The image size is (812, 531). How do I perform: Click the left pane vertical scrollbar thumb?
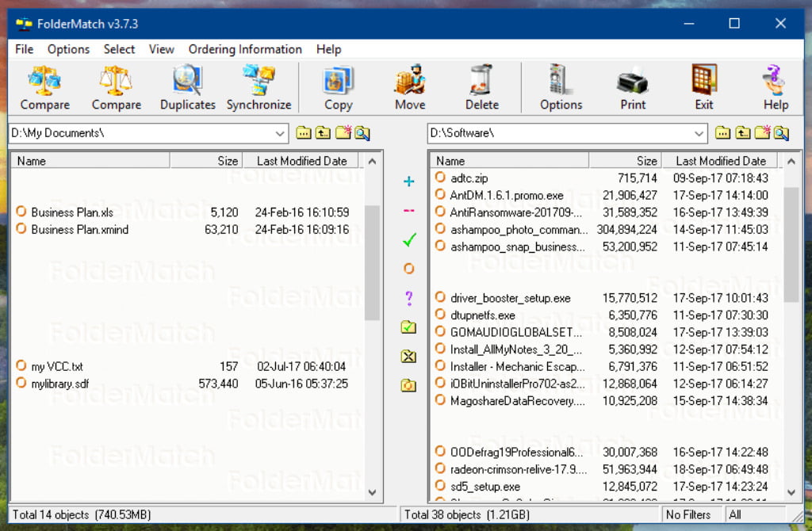(x=372, y=263)
